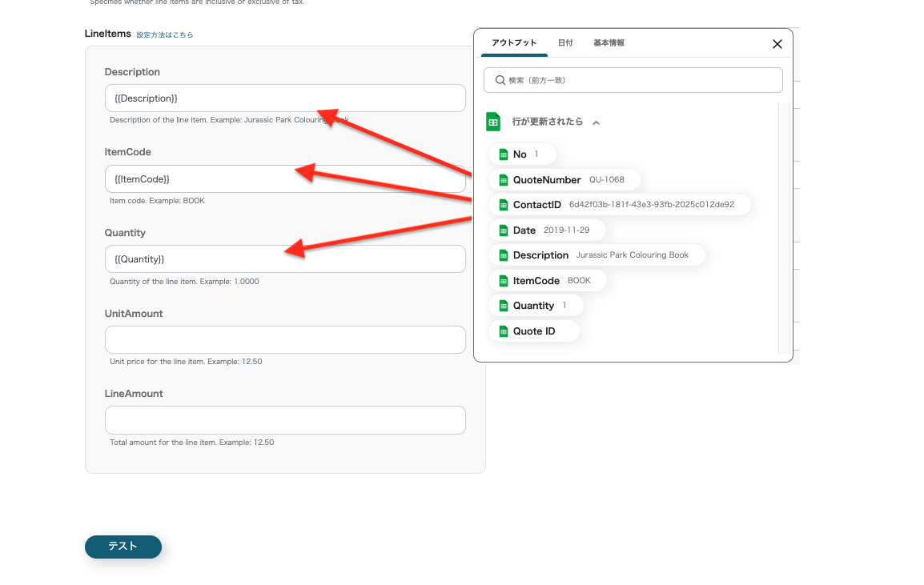924x585 pixels.
Task: Focus the 検索（前方一致） search field
Action: [633, 80]
